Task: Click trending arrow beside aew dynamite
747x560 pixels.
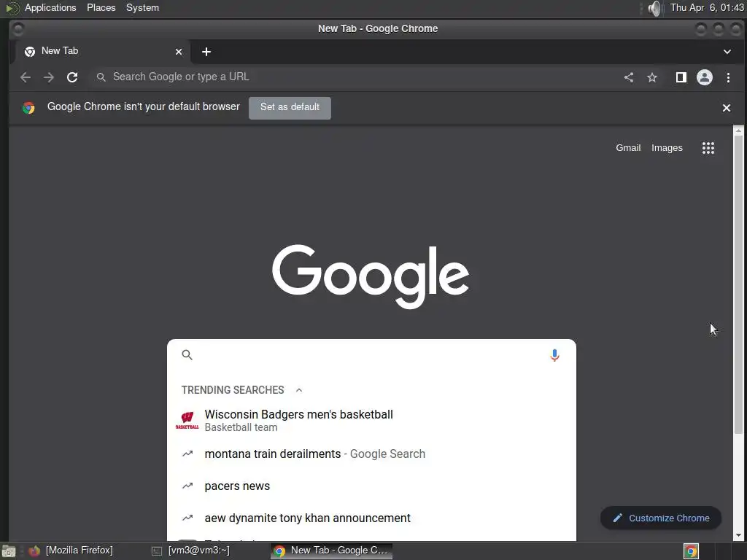Action: (x=187, y=518)
